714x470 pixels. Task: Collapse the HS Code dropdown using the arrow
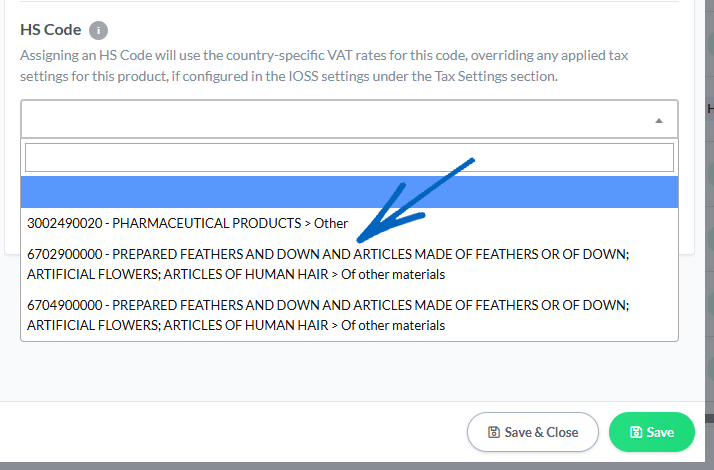pos(658,121)
